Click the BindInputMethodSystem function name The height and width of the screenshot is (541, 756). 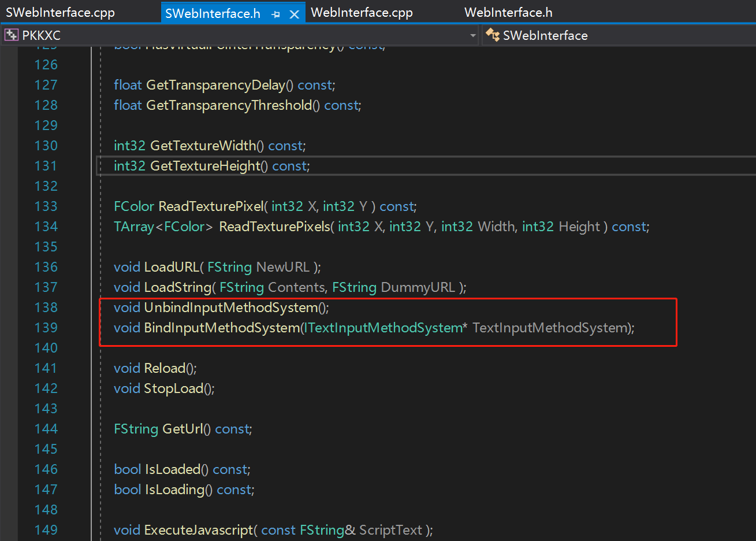(x=222, y=328)
